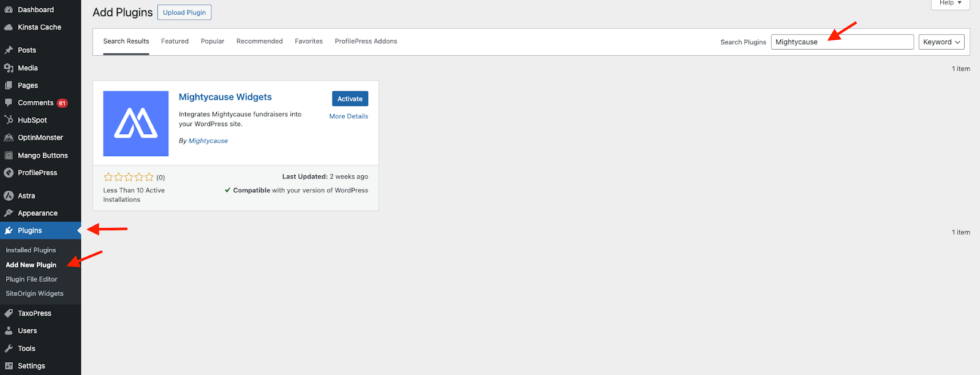Click the TaxoPress tag icon

point(9,313)
